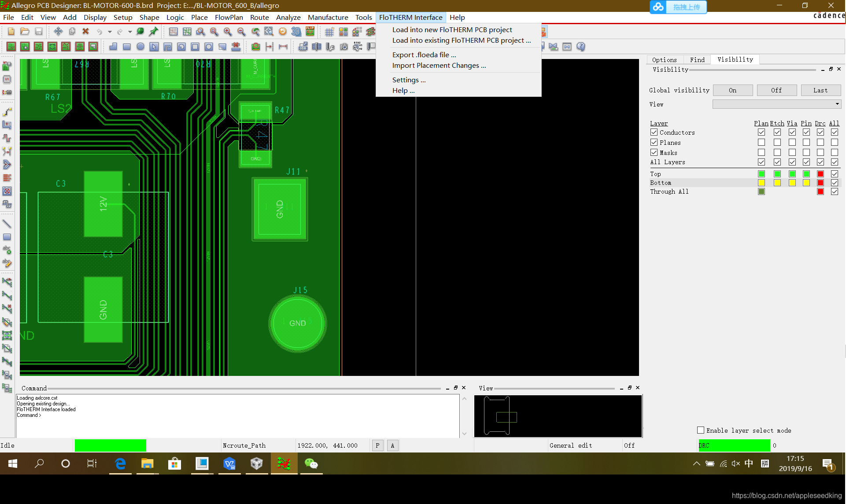This screenshot has height=504, width=846.
Task: Click the A button in status bar
Action: [x=393, y=445]
